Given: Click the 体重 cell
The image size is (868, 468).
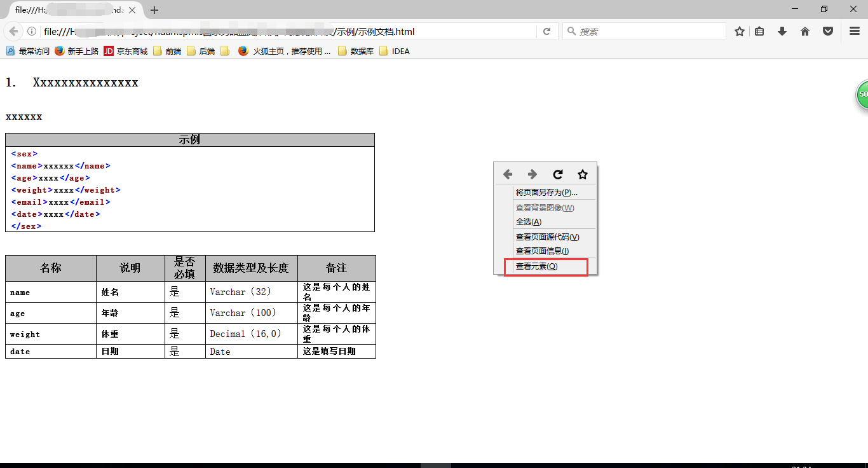Looking at the screenshot, I should point(130,334).
